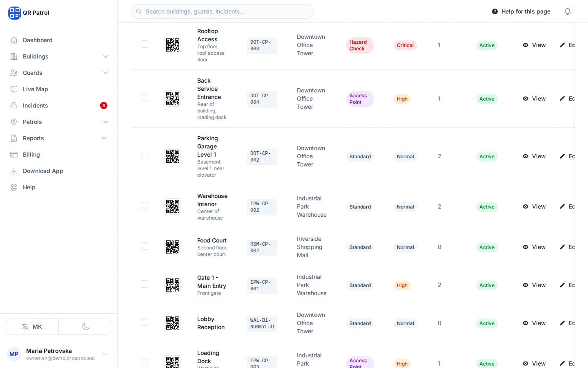
Task: Open the Help sidebar item
Action: pyautogui.click(x=59, y=187)
